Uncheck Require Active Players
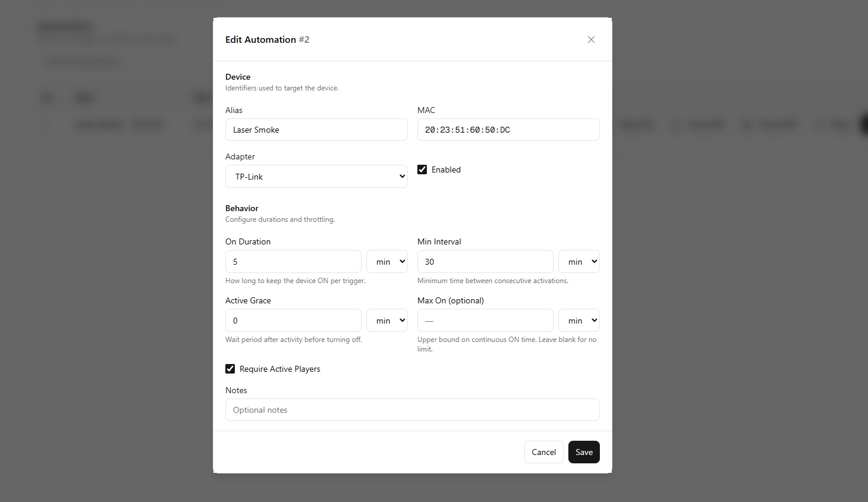Screen dimensions: 868x502 coord(230,369)
